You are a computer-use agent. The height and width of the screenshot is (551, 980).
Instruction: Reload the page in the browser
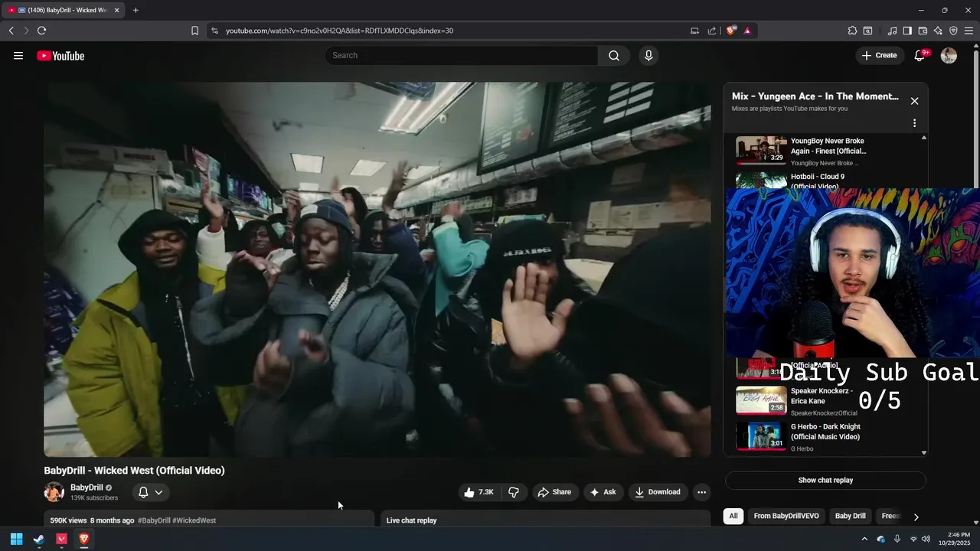[41, 31]
